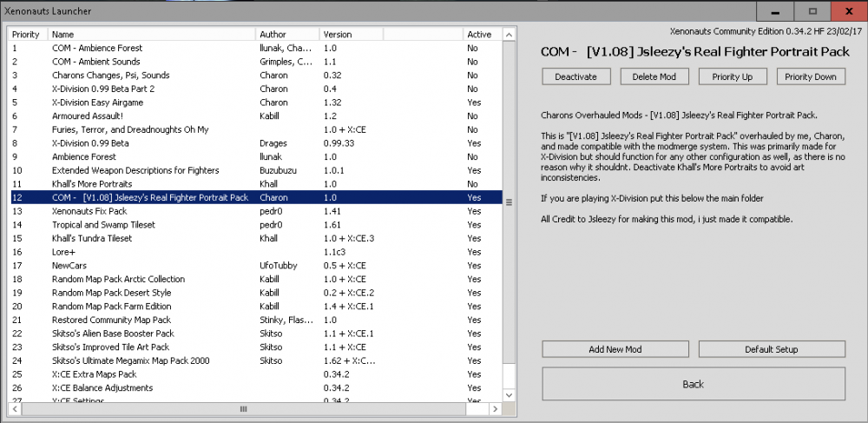868x423 pixels.
Task: Select Skitso's Improved Tile Art Pack
Action: coord(256,347)
